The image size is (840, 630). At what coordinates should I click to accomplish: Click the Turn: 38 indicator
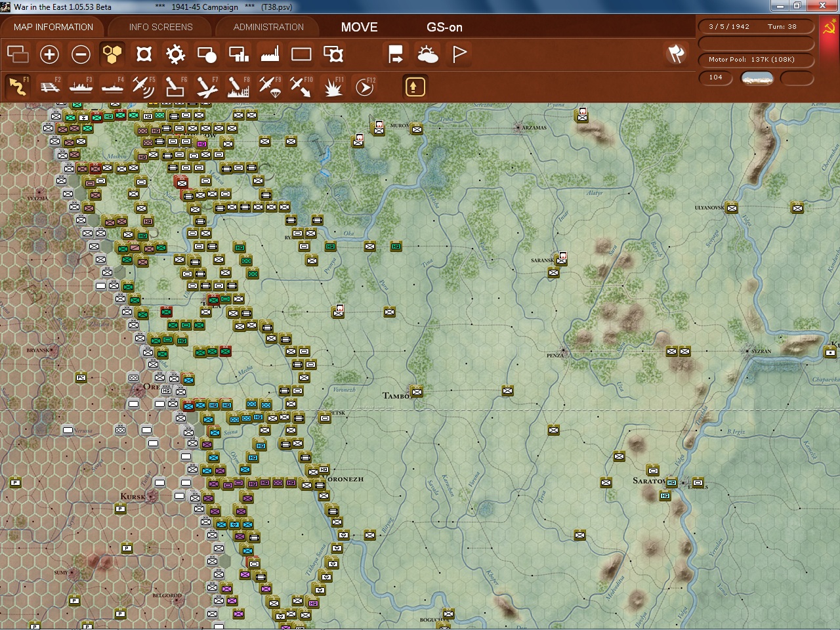coord(782,26)
